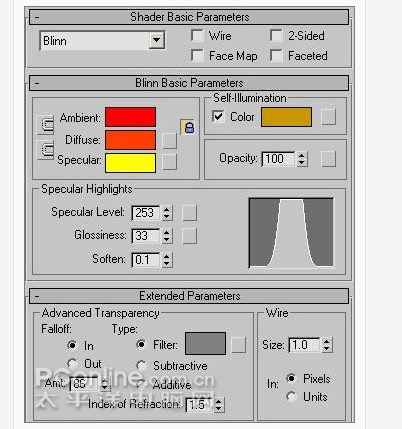Open the Opacity map button

[x=328, y=159]
